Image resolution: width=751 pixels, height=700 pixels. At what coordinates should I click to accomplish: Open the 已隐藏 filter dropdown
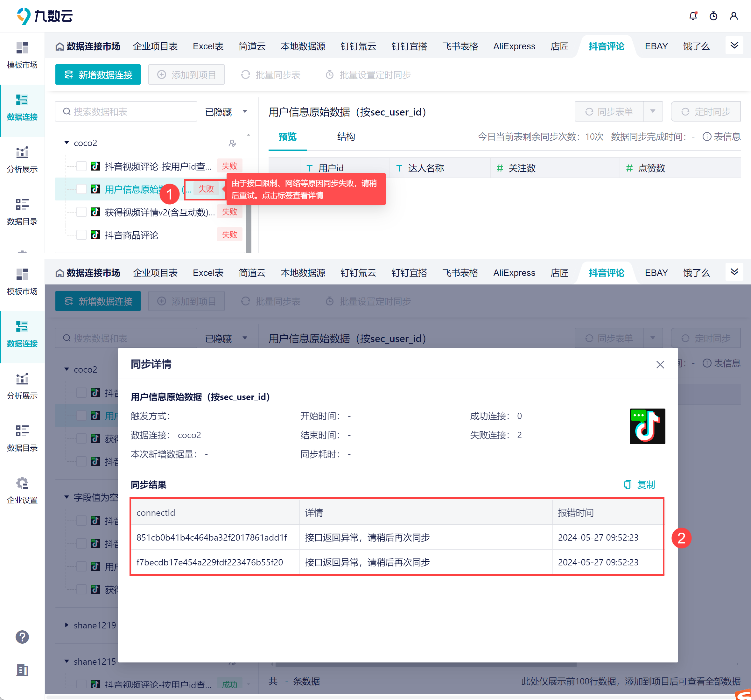pyautogui.click(x=226, y=112)
